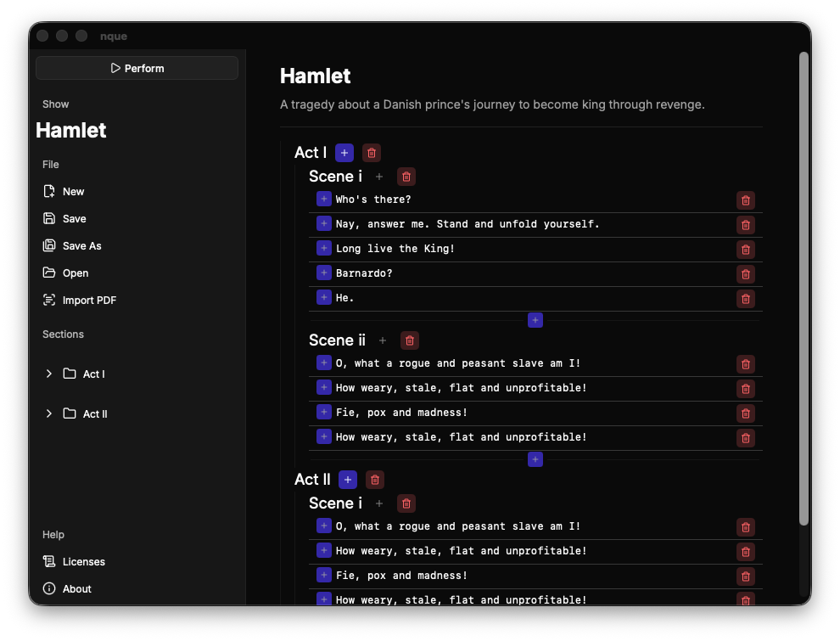Save the show file
The image size is (840, 641).
point(64,219)
